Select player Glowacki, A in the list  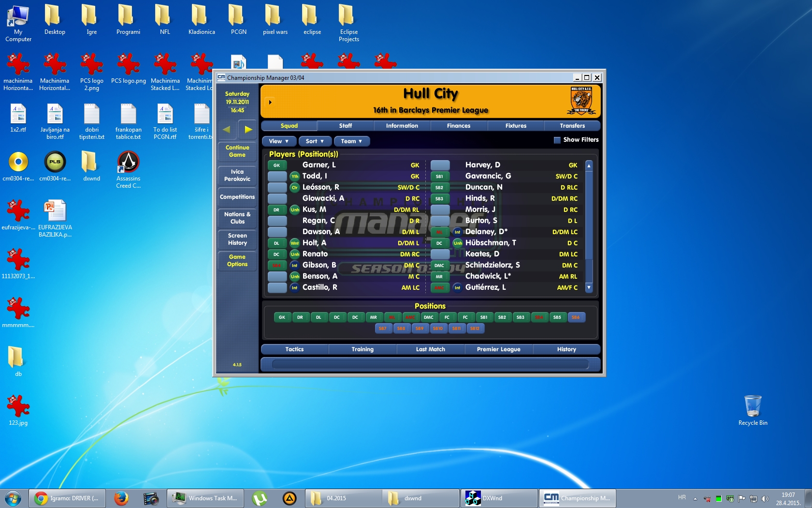point(323,198)
